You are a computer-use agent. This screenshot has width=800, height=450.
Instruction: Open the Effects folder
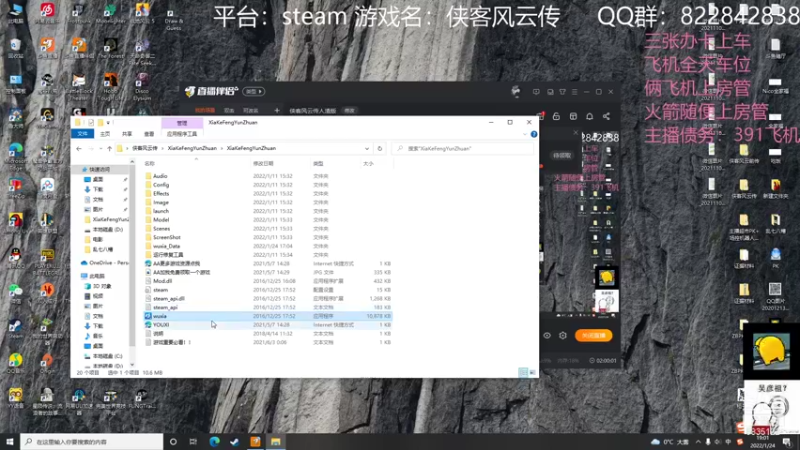pyautogui.click(x=161, y=193)
